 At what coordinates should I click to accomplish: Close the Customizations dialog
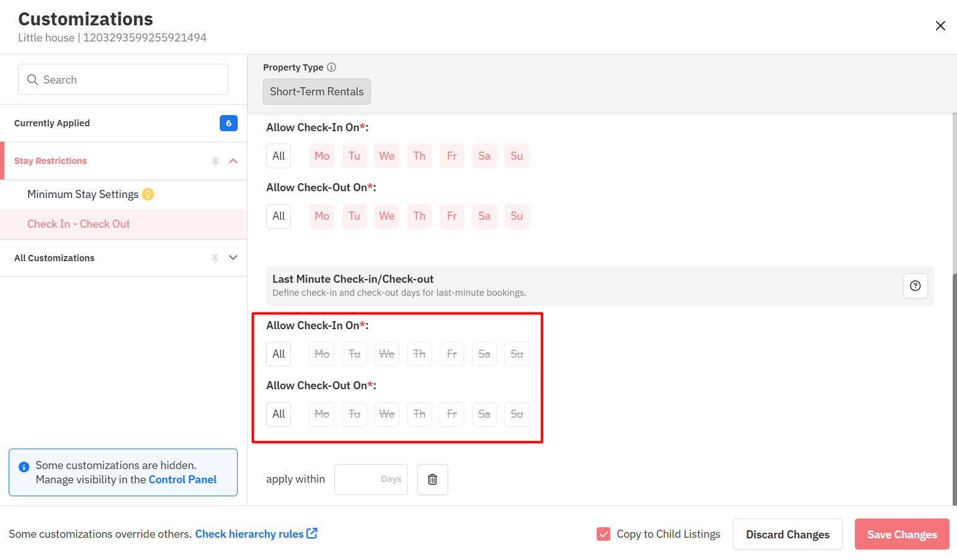(x=940, y=25)
